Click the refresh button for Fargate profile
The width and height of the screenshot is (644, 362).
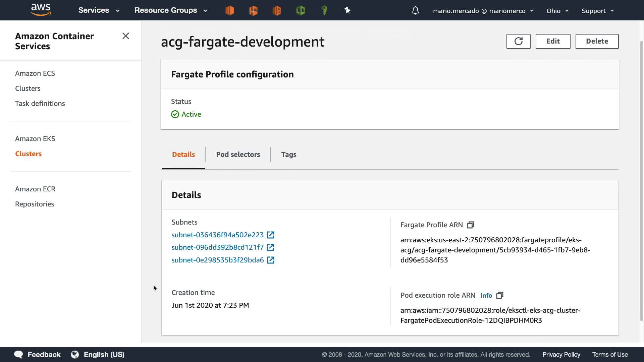click(518, 41)
